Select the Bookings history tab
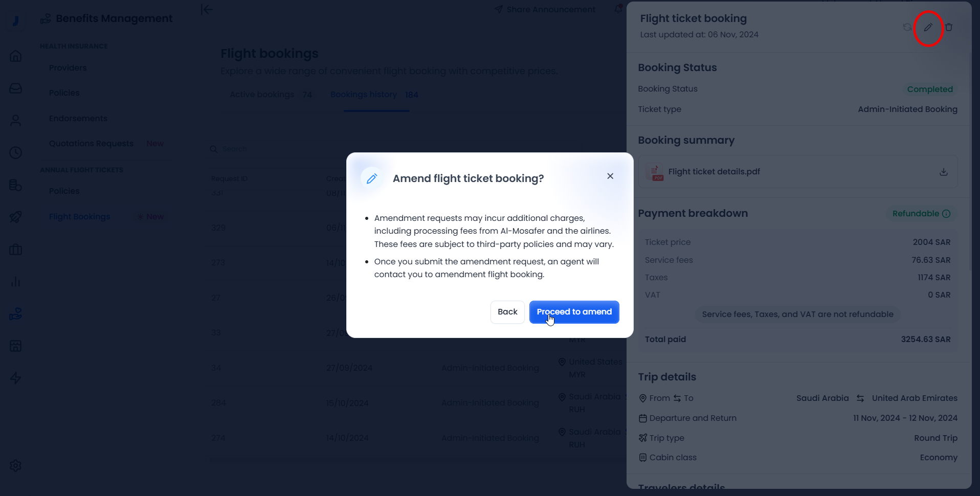 tap(364, 95)
